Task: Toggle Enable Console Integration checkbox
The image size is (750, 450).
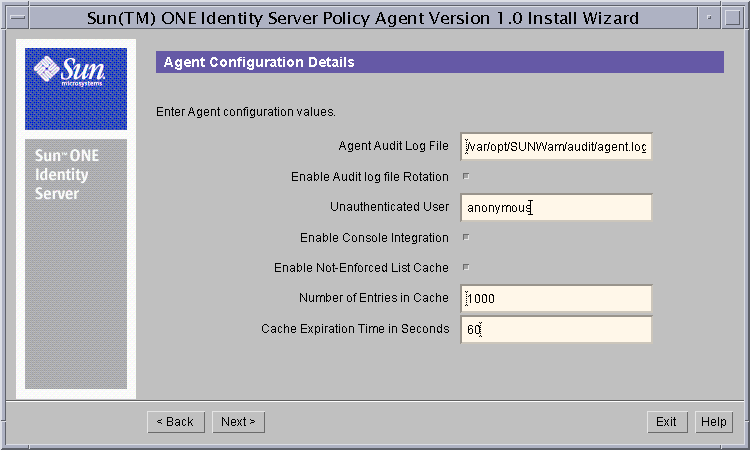Action: tap(466, 237)
